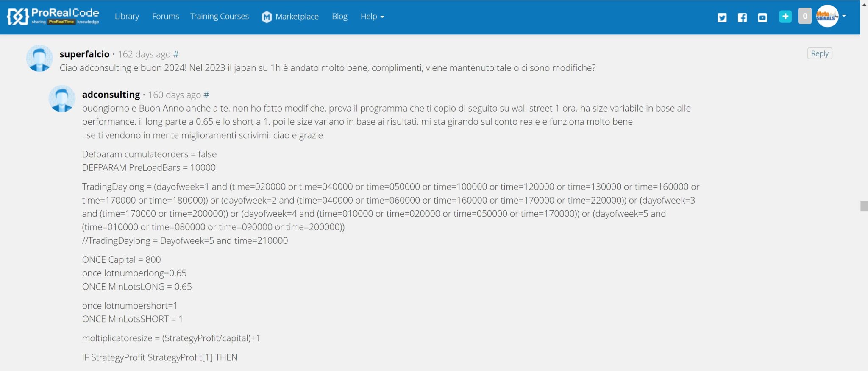Click the 'moltiplicatoresize' formula line
868x371 pixels.
(x=171, y=338)
